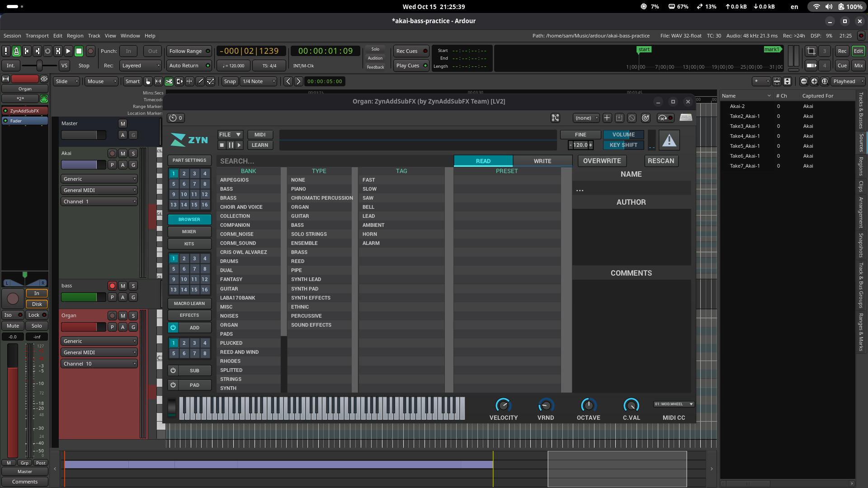Image resolution: width=868 pixels, height=488 pixels.
Task: Select the Draw pencil tool
Action: coord(200,81)
